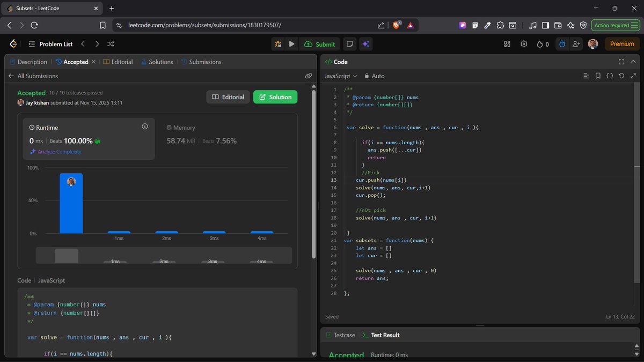Shuffle to a random problem with pick-one icon
Viewport: 644px width, 362px height.
point(110,44)
